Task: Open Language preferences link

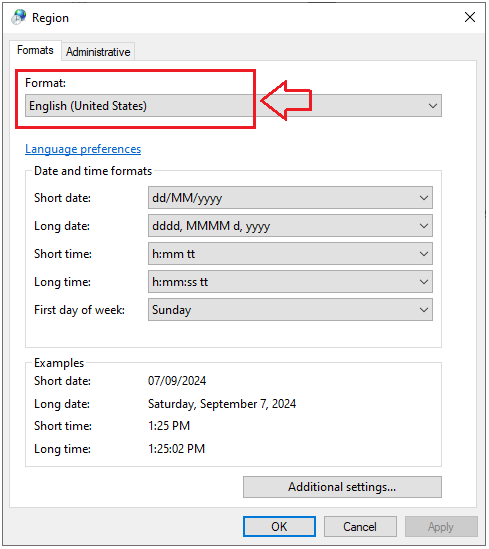Action: click(x=83, y=149)
